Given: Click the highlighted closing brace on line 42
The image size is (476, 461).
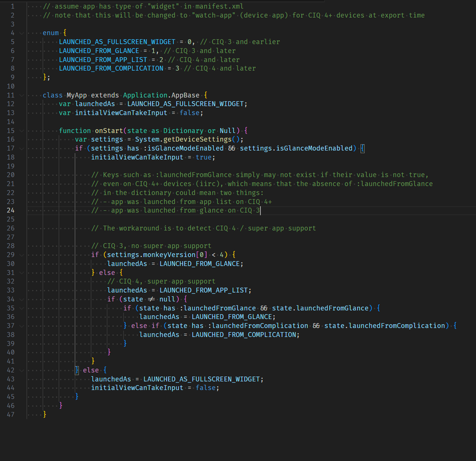Looking at the screenshot, I should coord(77,371).
